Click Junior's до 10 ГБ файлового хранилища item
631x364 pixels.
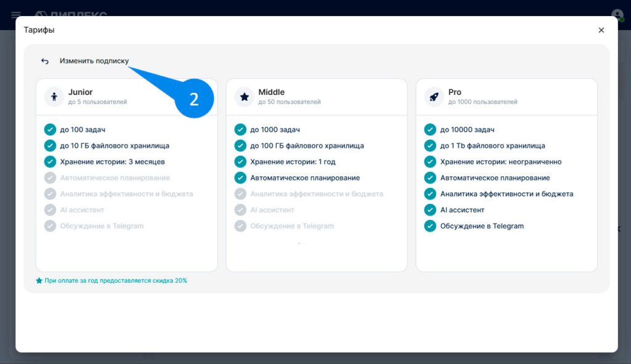[x=107, y=145]
